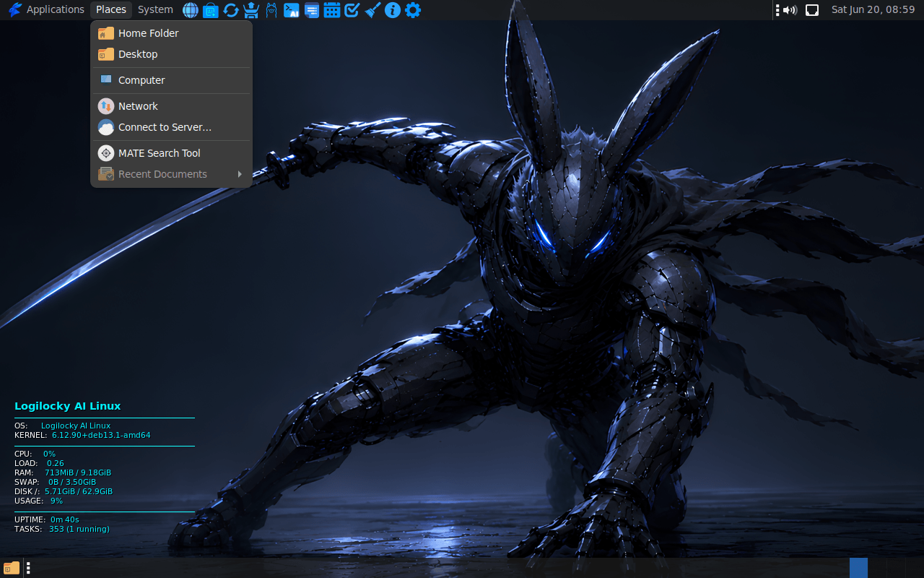Close the open Places menu in the panel

click(111, 9)
